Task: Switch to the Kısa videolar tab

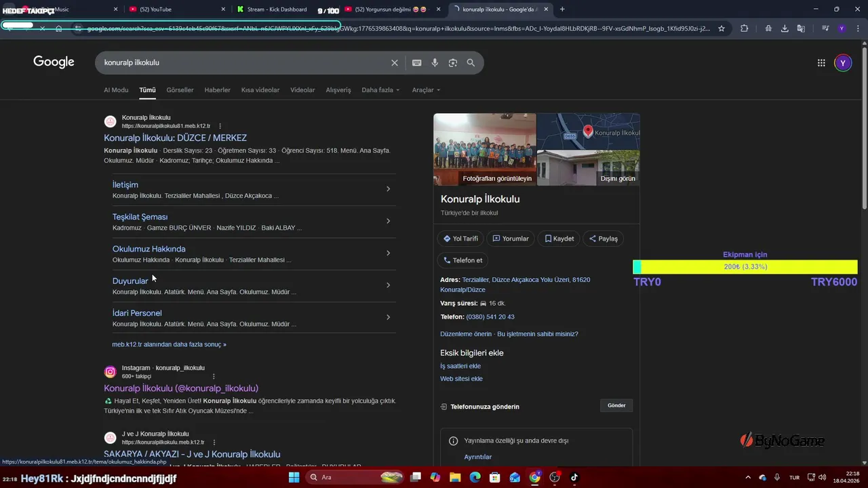Action: 260,90
